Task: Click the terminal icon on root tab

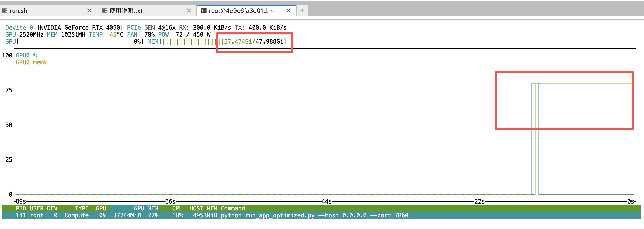Action: point(204,10)
